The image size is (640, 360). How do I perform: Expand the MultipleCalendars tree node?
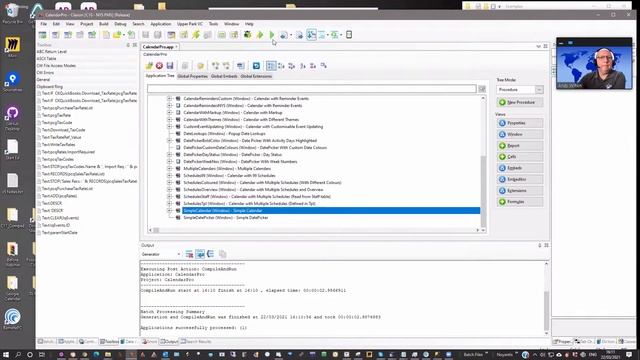pyautogui.click(x=169, y=169)
